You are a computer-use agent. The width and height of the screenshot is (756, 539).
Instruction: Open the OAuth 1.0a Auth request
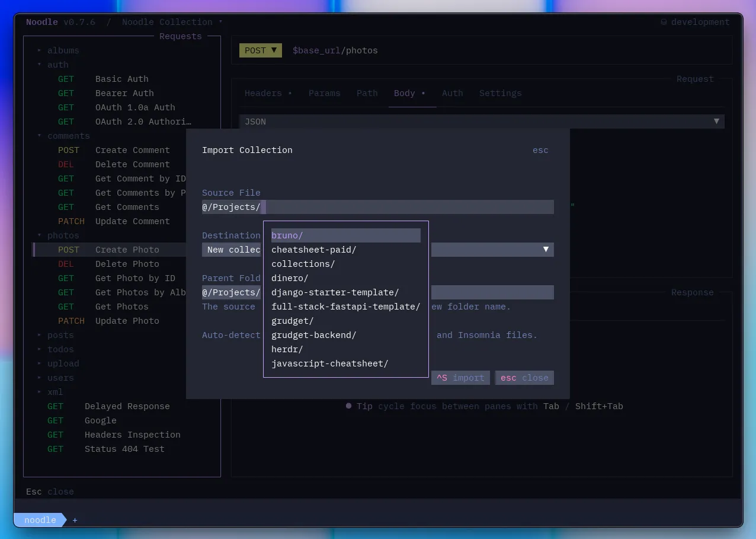tap(135, 107)
